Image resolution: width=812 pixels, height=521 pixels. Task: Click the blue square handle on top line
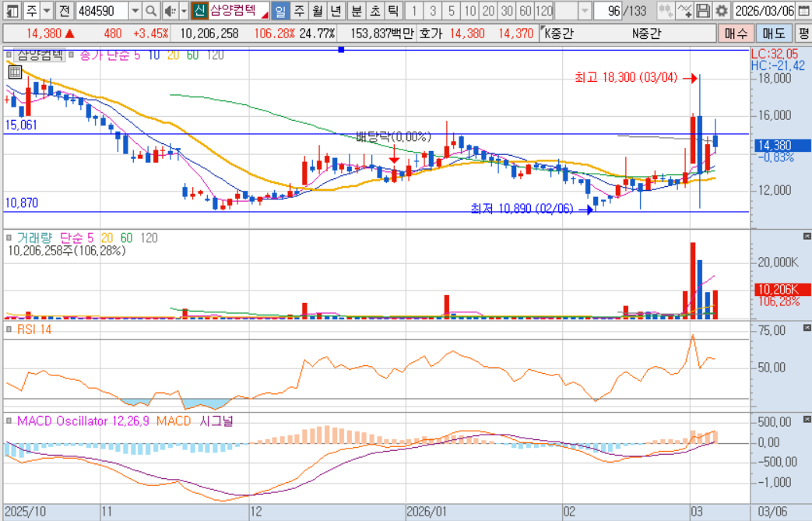pos(341,50)
